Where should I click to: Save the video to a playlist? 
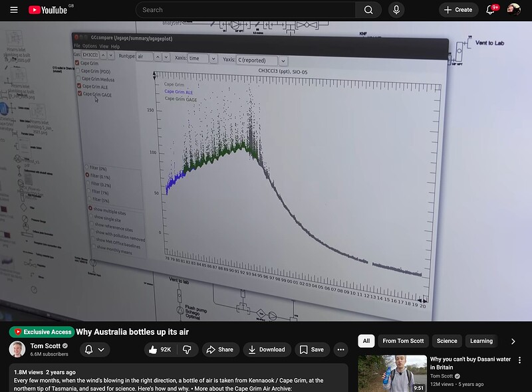[x=311, y=349]
